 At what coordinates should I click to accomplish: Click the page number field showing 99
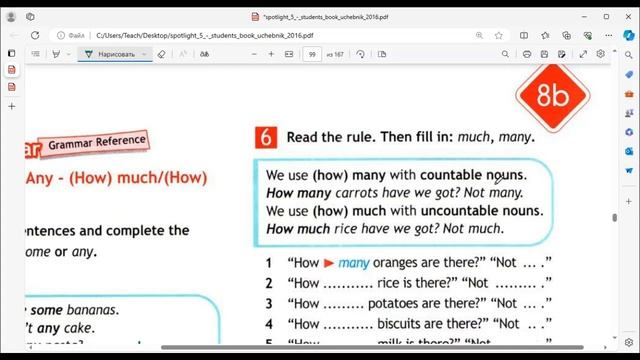(x=312, y=54)
